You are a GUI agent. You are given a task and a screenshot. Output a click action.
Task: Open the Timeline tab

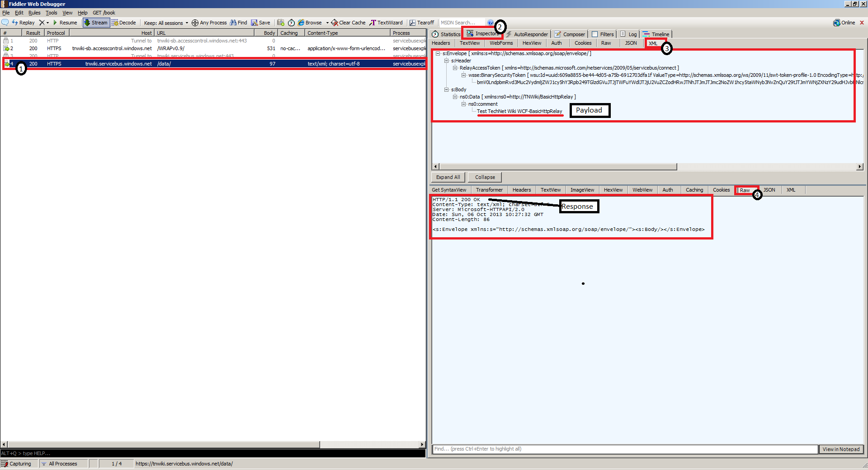[656, 34]
